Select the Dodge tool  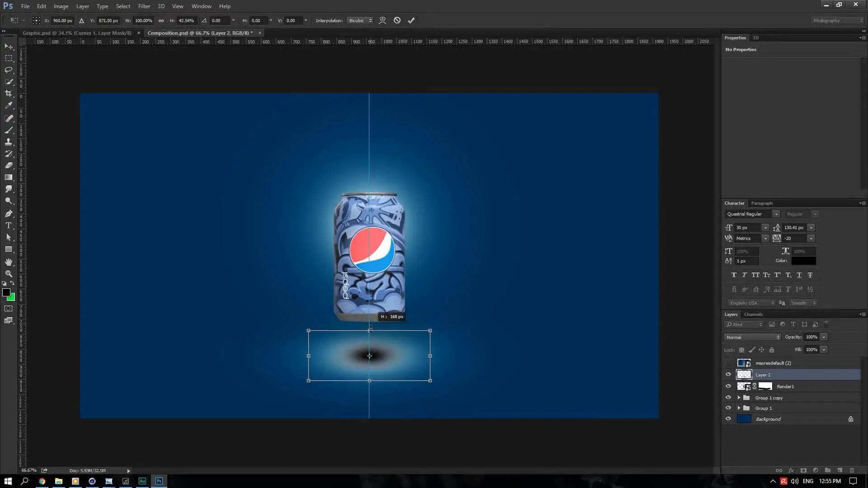tap(9, 201)
